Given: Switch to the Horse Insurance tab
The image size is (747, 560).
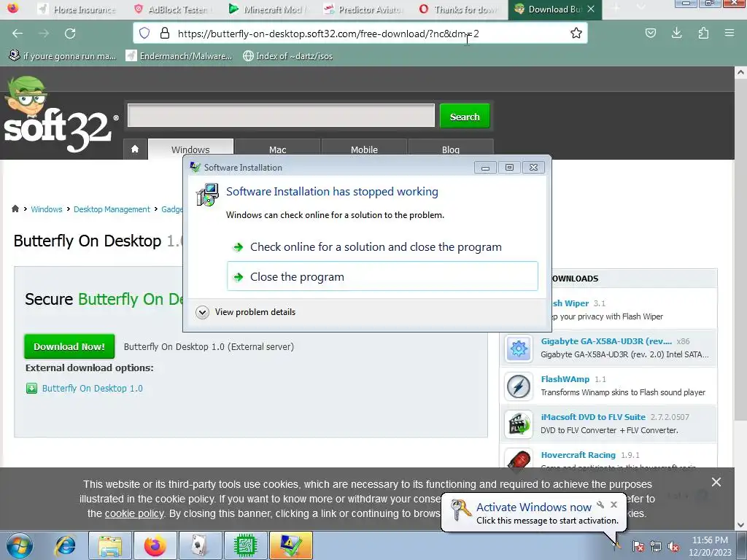Looking at the screenshot, I should pyautogui.click(x=77, y=9).
